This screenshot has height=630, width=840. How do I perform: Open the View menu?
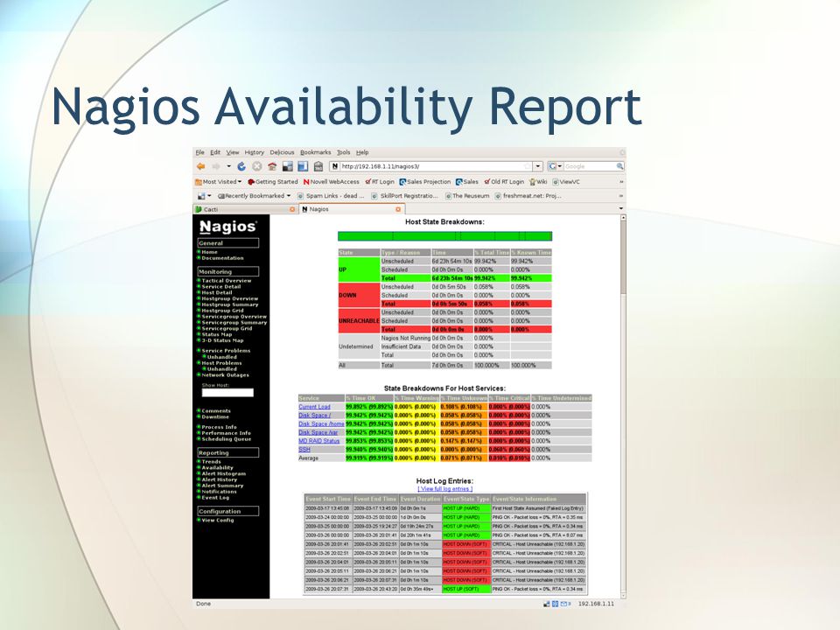coord(233,152)
